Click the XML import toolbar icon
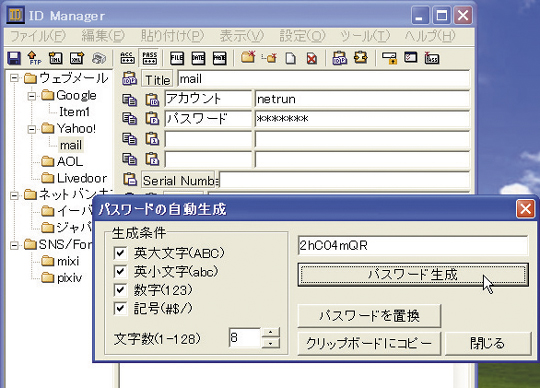540x388 pixels. point(55,58)
